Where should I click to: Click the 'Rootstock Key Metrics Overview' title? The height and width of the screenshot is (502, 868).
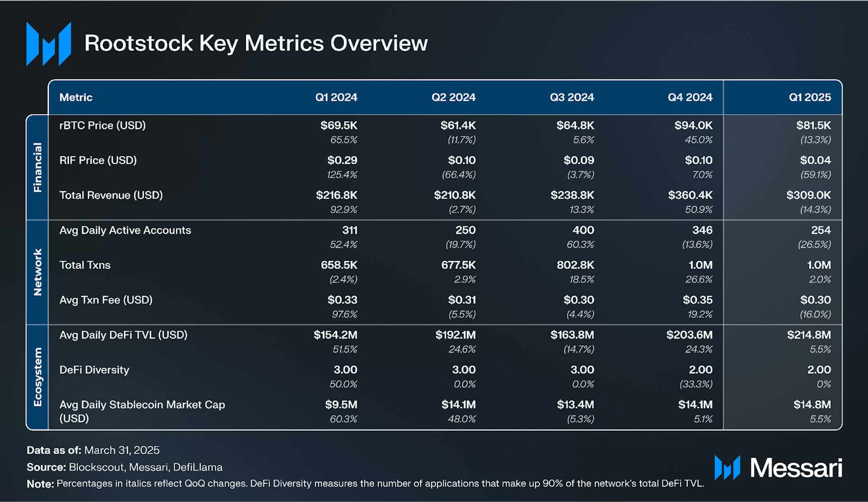tap(256, 43)
